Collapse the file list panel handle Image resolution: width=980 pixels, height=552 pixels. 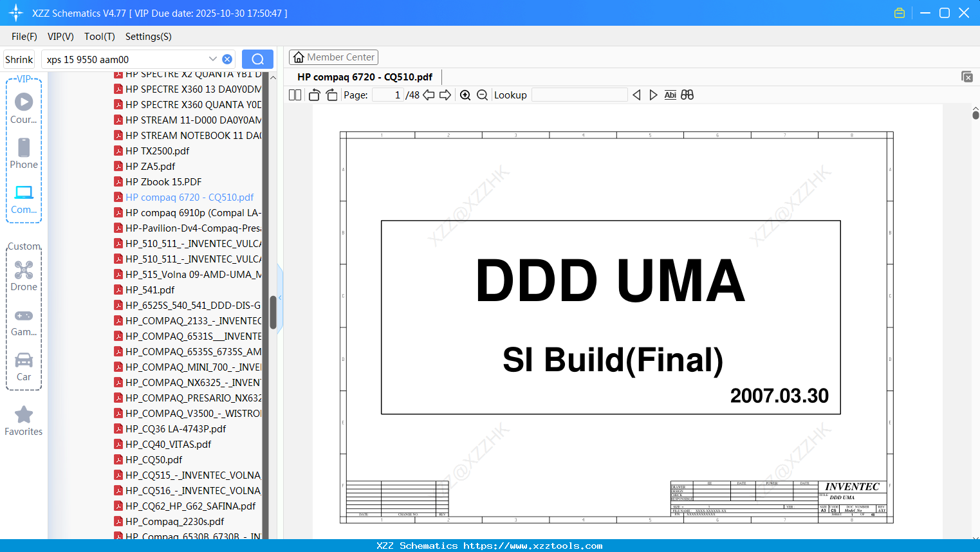click(x=280, y=297)
